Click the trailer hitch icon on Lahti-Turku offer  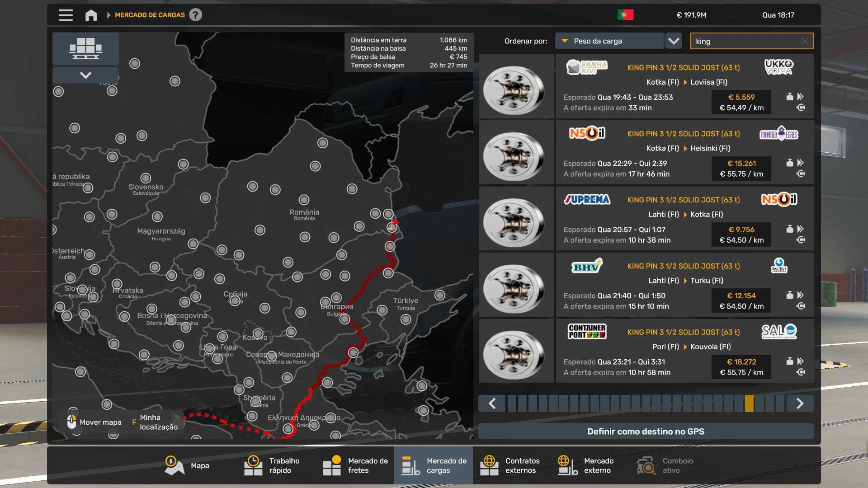click(801, 306)
